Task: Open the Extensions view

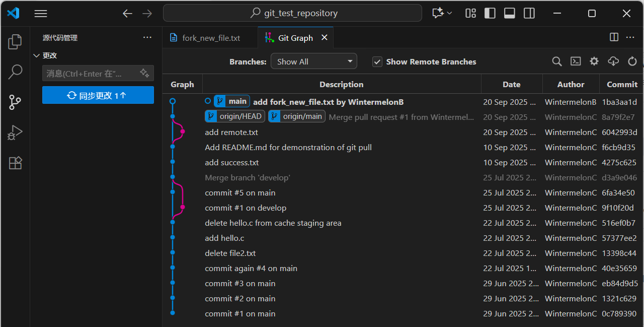Action: (x=15, y=163)
